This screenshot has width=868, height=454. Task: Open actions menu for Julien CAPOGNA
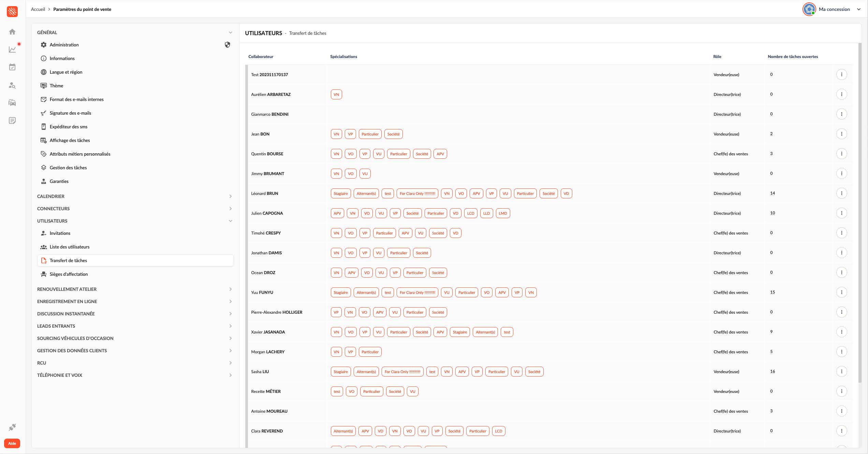coord(841,213)
